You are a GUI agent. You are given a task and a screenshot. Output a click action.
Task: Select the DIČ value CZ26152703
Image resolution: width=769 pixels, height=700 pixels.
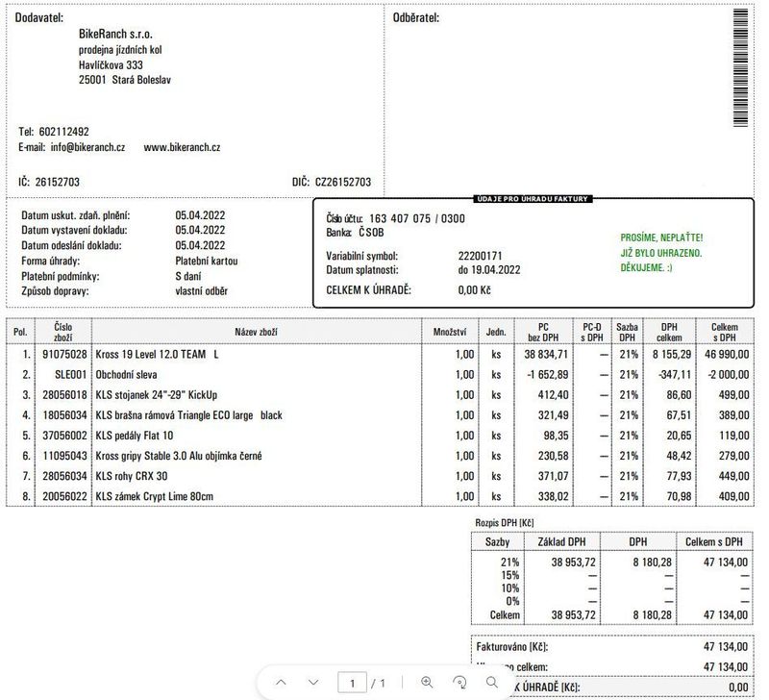tap(343, 182)
